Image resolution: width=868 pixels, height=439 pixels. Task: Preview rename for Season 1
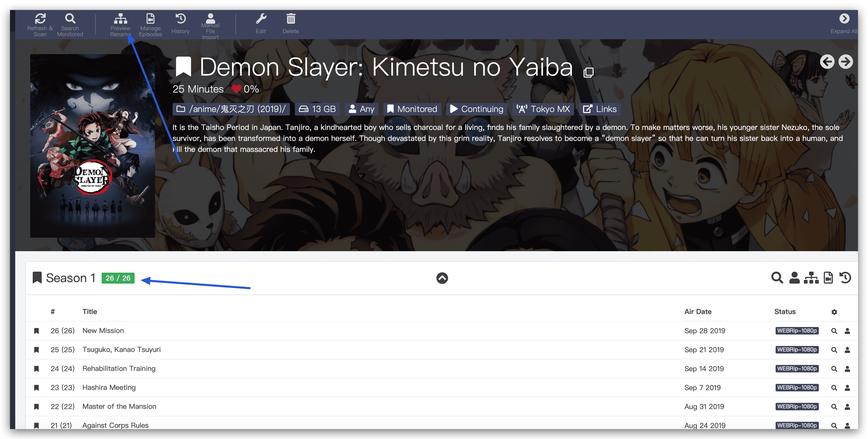coord(811,278)
